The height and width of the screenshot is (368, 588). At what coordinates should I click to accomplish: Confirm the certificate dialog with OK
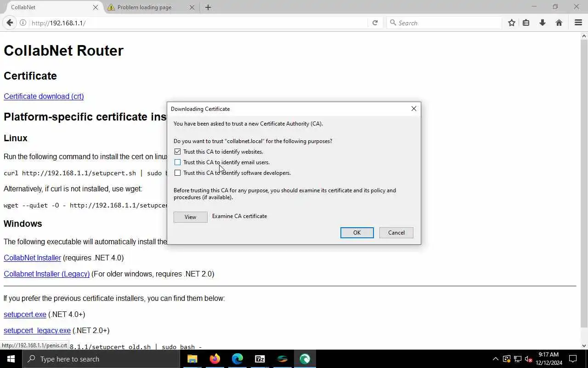pos(357,232)
